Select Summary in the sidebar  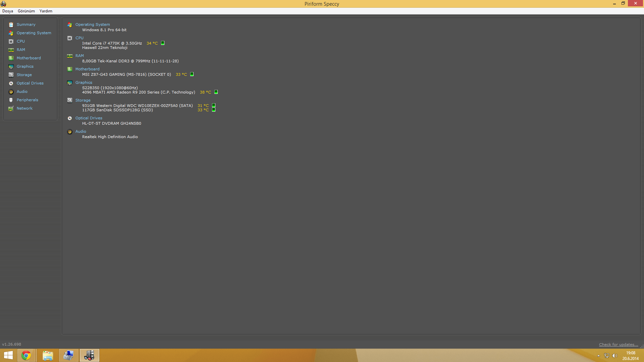point(26,24)
